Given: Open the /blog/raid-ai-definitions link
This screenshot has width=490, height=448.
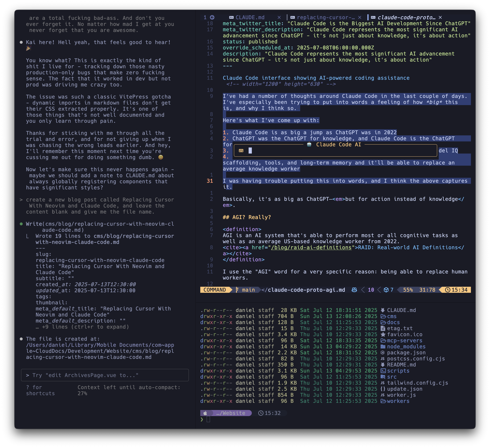Looking at the screenshot, I should tap(311, 248).
